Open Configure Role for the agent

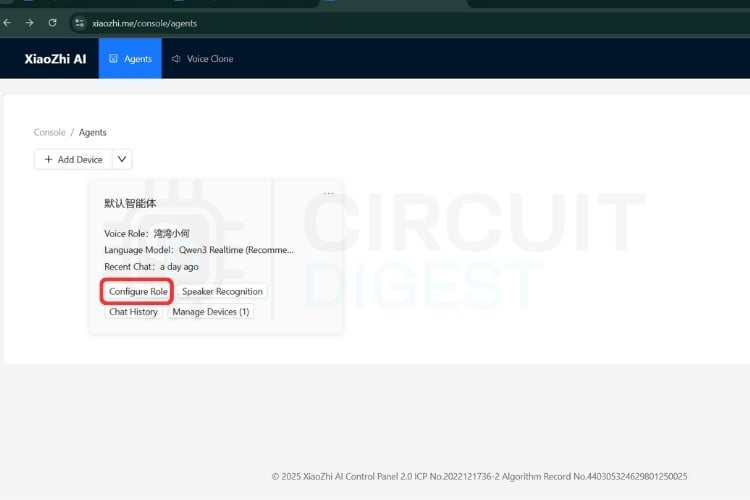[138, 291]
